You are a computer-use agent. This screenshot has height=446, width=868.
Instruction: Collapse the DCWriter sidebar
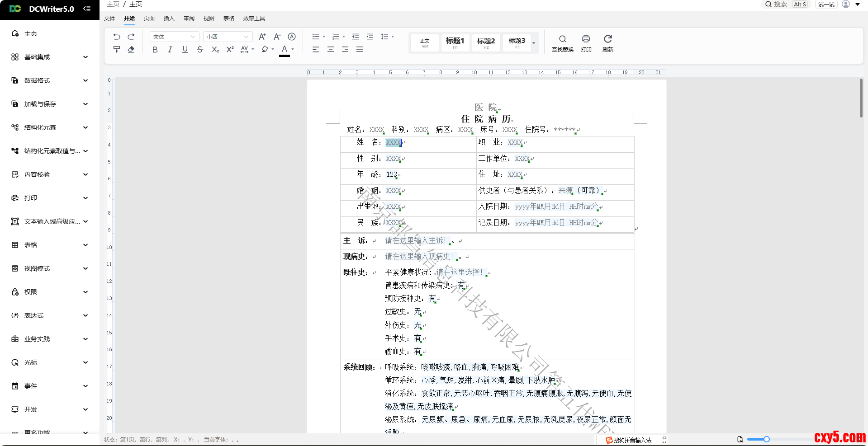point(87,9)
